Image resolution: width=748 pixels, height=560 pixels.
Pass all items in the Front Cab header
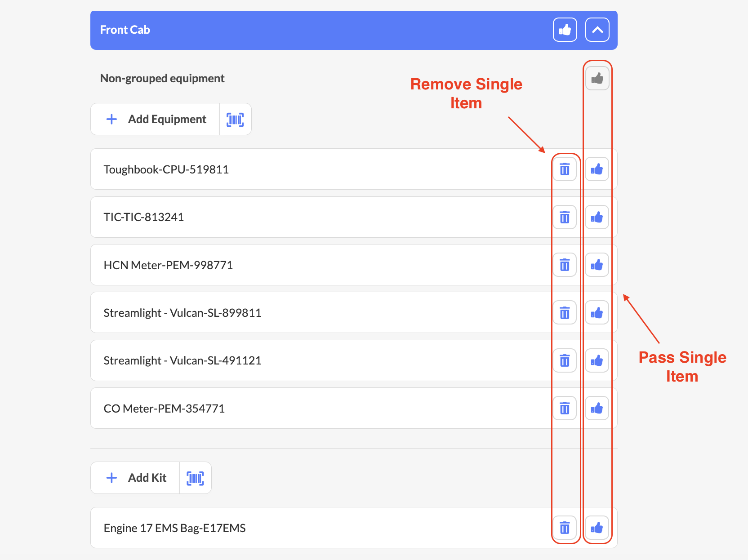point(565,30)
